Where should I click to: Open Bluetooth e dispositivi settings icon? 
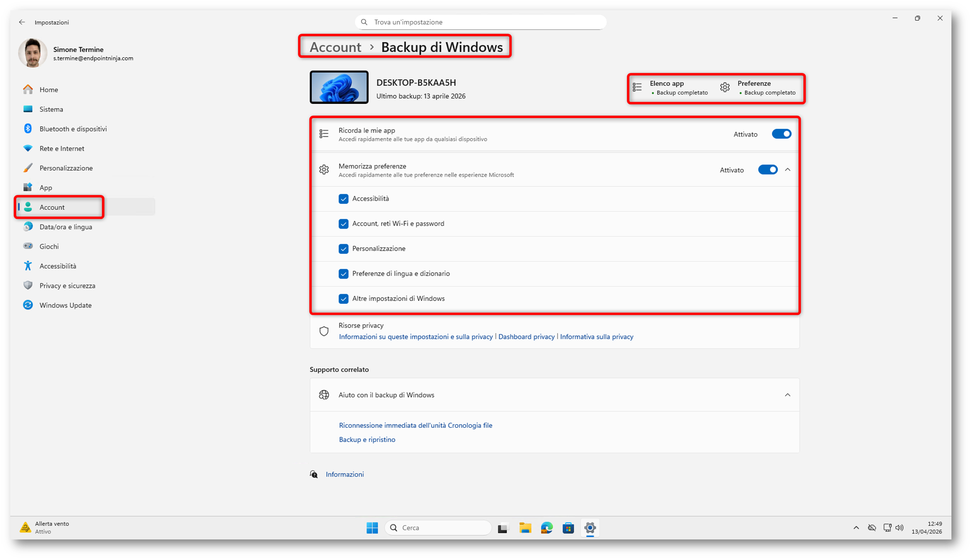pyautogui.click(x=28, y=129)
